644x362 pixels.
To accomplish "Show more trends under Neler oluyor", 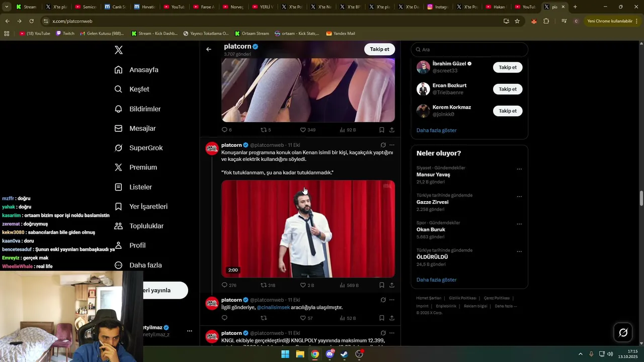I will tap(436, 280).
